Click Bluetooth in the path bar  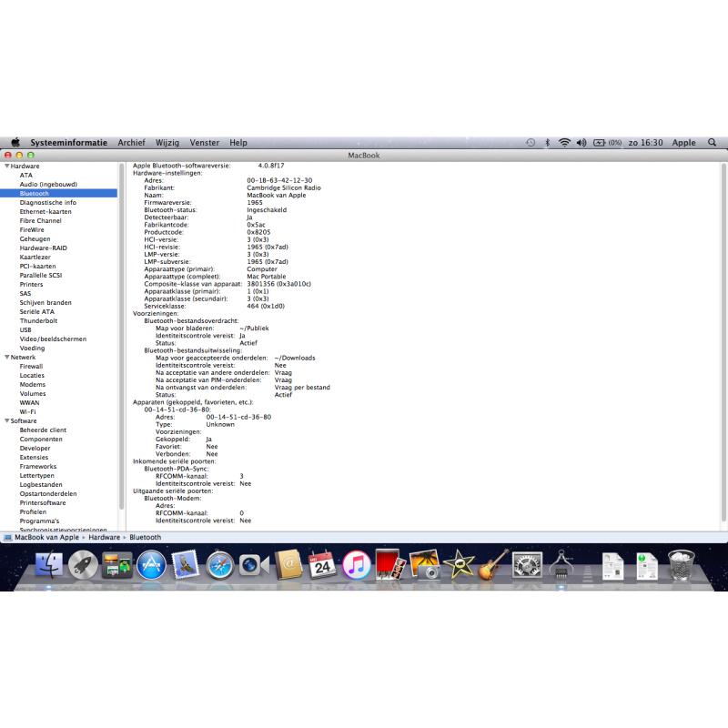(145, 537)
